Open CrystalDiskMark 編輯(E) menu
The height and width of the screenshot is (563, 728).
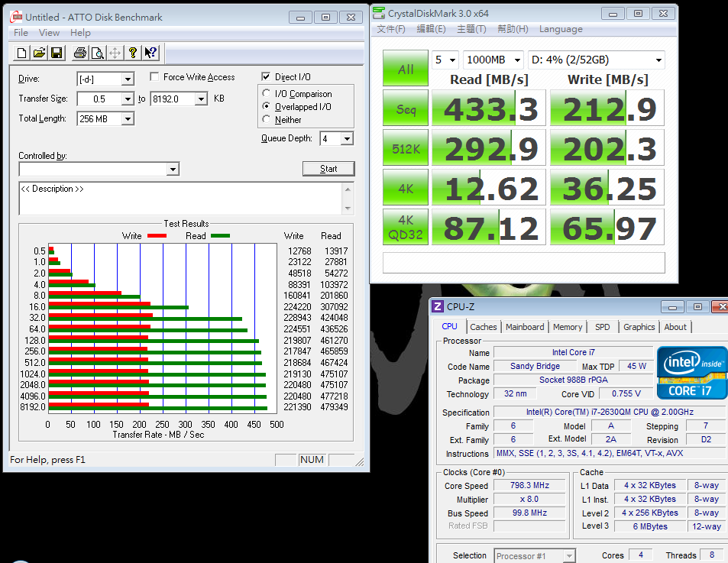pyautogui.click(x=432, y=29)
